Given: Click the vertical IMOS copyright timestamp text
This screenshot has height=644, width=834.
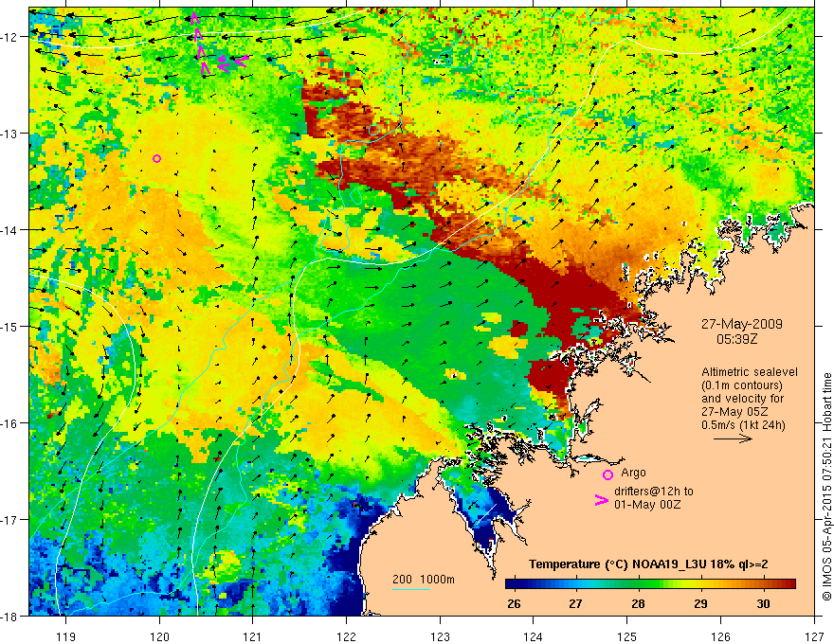Looking at the screenshot, I should (x=827, y=487).
